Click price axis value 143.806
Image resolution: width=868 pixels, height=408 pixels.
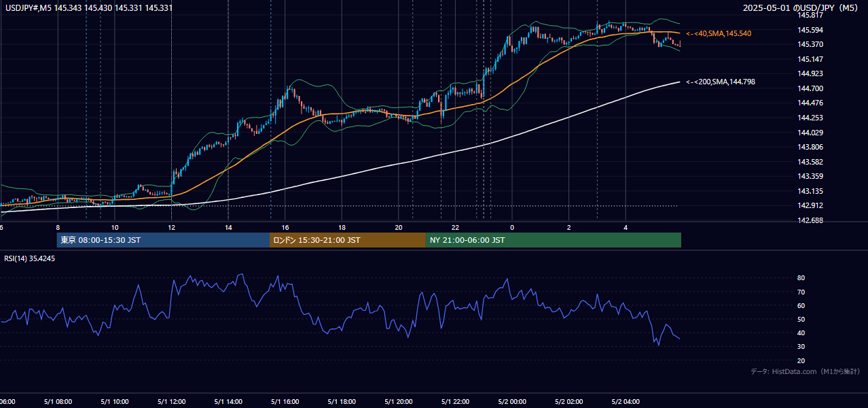click(x=810, y=147)
